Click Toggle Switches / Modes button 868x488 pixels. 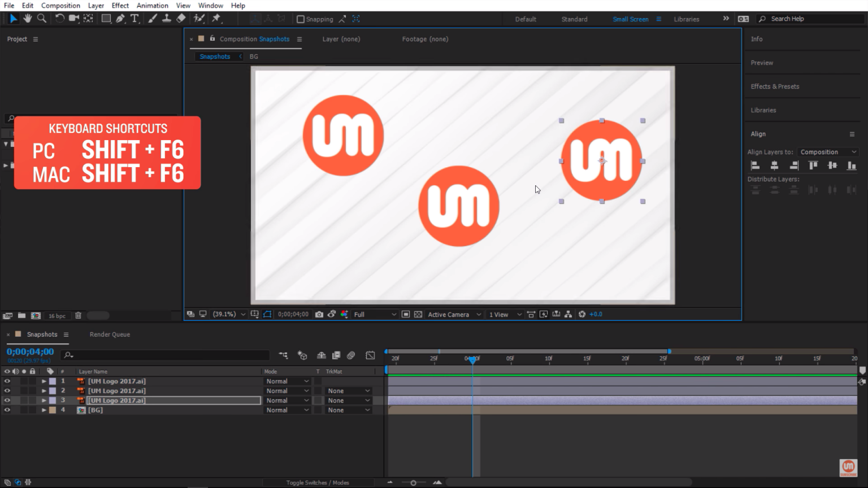point(317,482)
